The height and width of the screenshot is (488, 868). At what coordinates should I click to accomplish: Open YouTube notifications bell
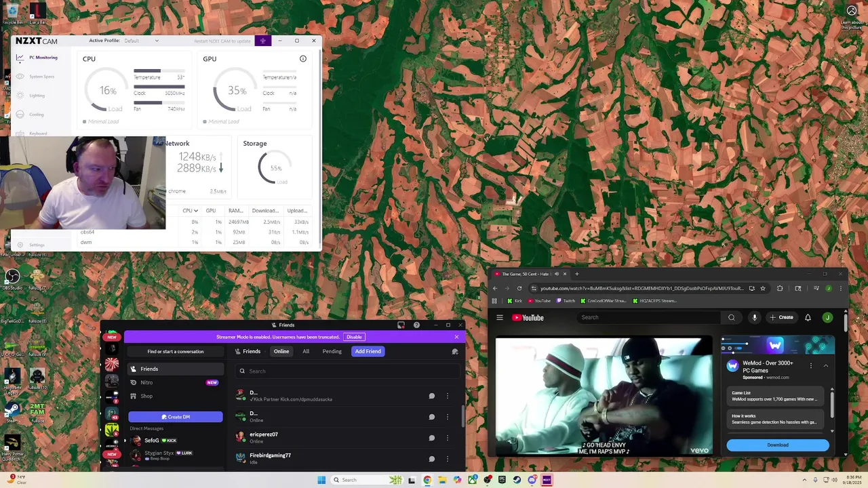808,317
